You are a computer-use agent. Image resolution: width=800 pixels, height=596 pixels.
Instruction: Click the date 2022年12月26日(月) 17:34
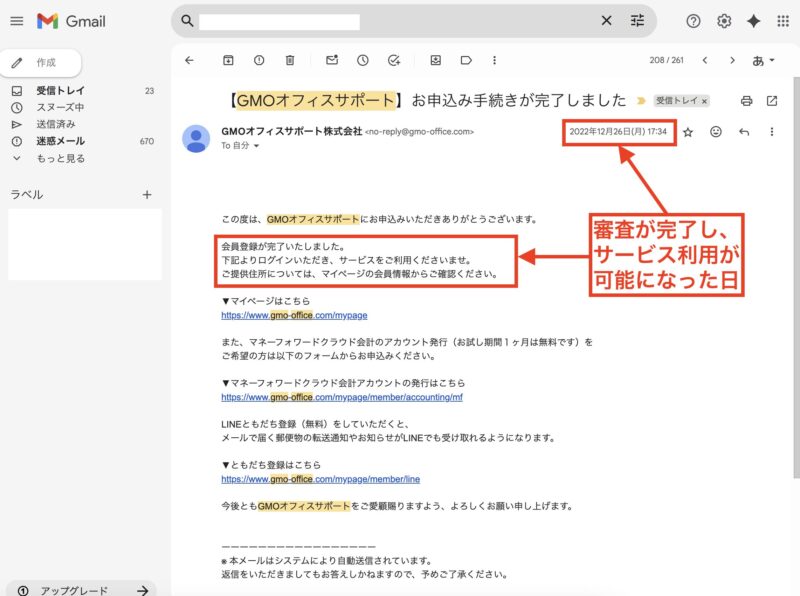618,132
